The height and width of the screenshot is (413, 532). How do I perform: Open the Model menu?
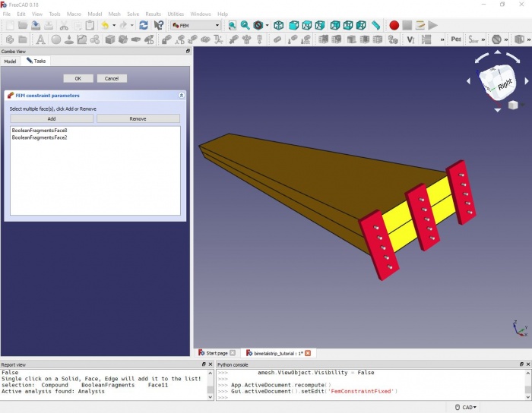(95, 14)
